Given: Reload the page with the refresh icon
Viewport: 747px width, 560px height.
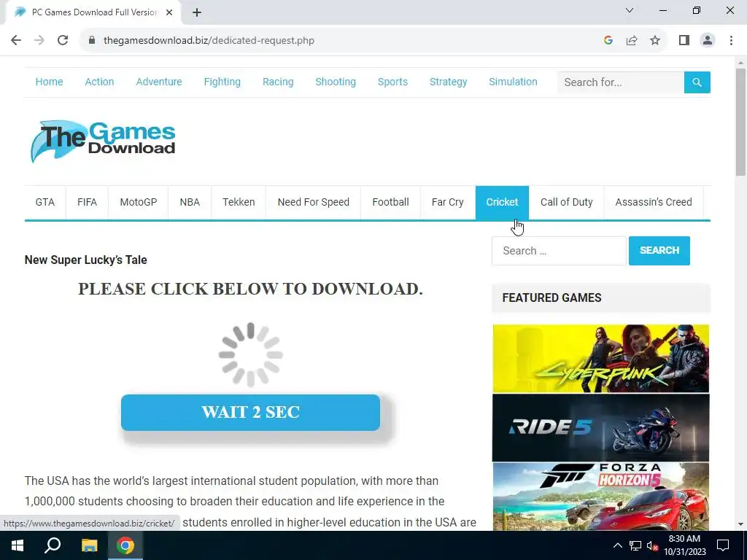Looking at the screenshot, I should click(x=63, y=41).
